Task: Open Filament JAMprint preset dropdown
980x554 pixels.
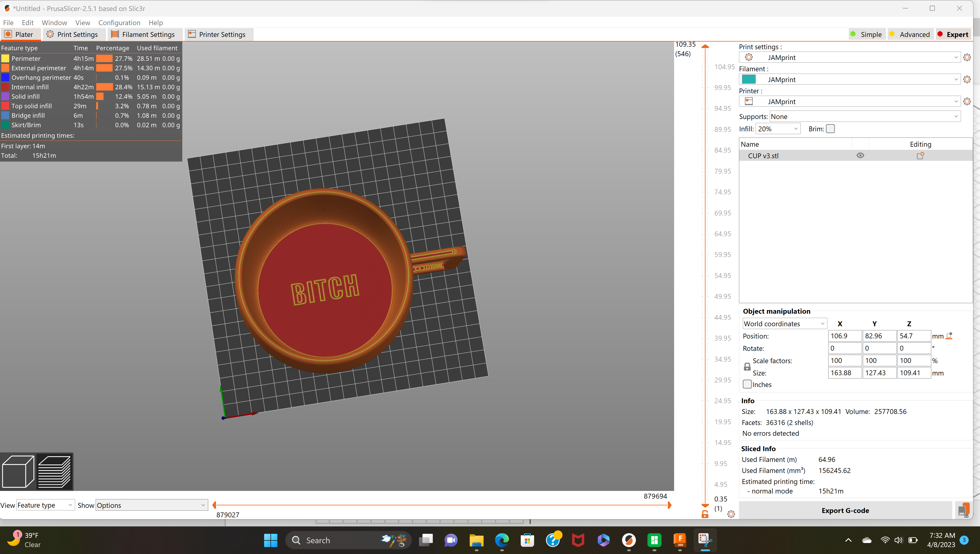Action: 849,80
